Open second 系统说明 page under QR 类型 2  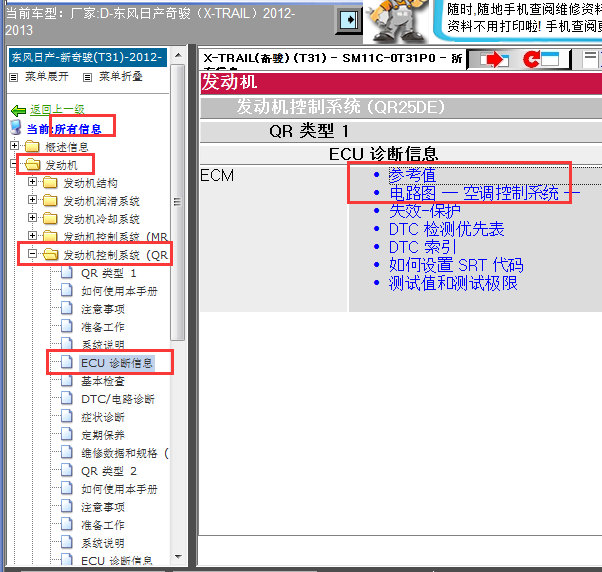(103, 543)
